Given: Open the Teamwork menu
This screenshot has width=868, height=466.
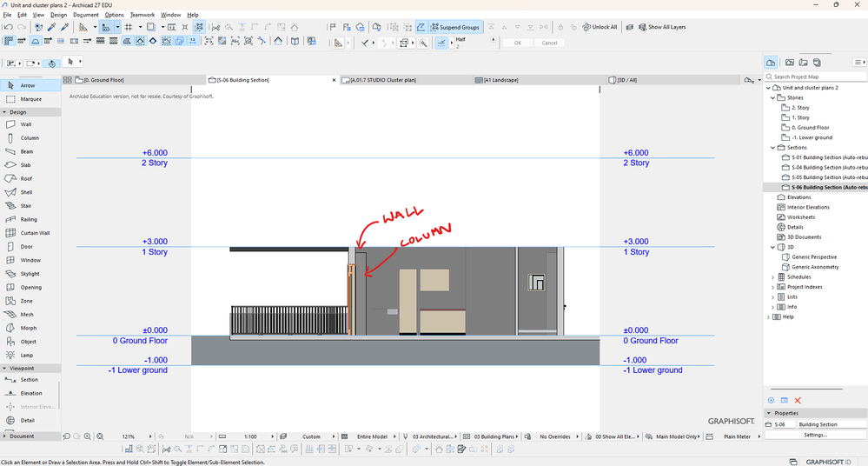Looking at the screenshot, I should [x=142, y=15].
